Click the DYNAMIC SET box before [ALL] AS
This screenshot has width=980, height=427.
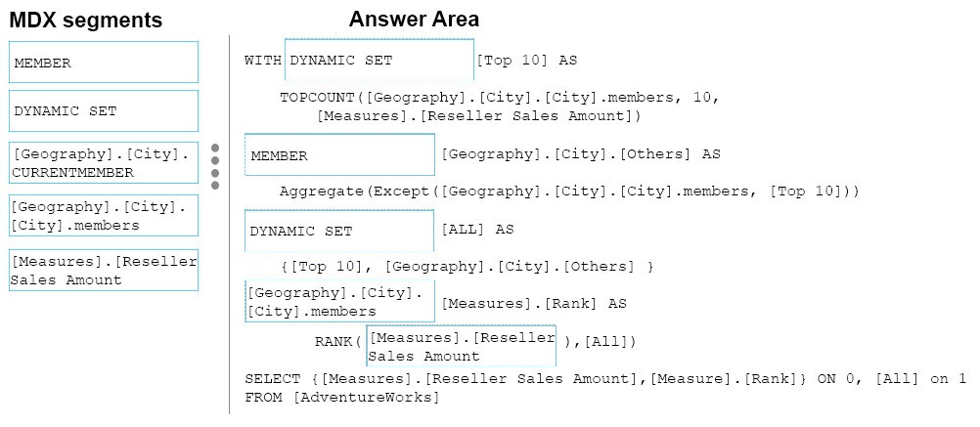[339, 231]
